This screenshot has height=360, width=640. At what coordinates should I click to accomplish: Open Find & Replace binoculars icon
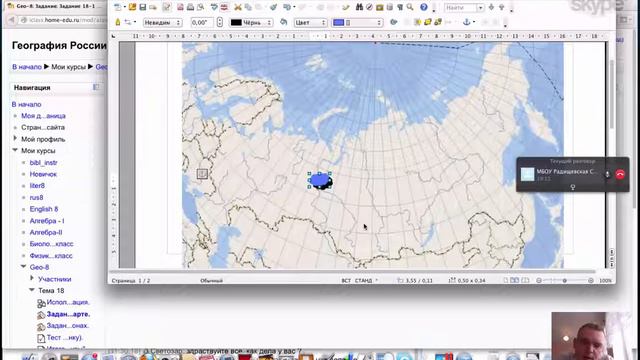pos(360,7)
